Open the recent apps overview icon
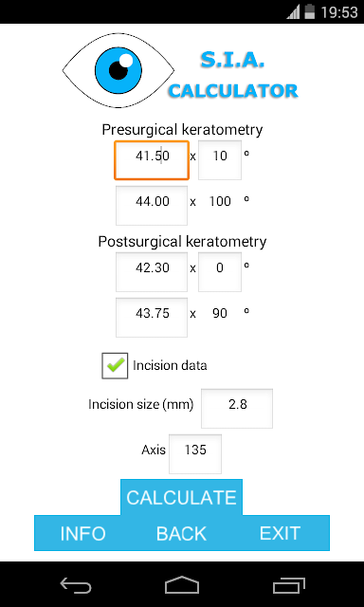 coord(288,584)
